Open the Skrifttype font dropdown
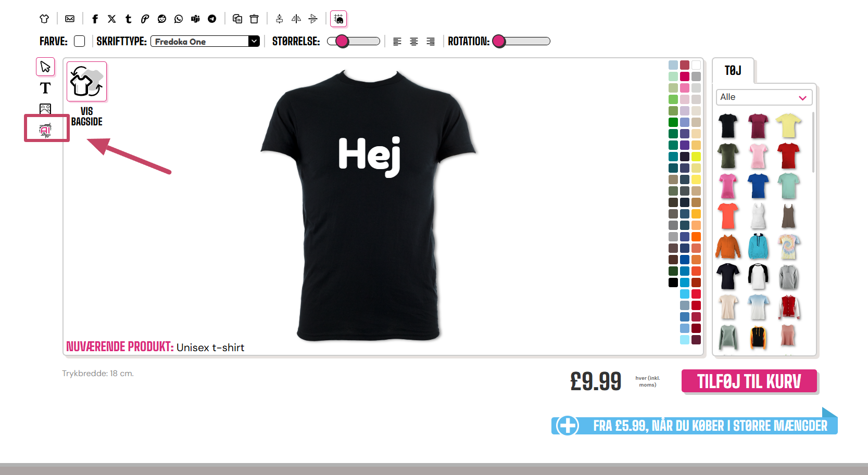Viewport: 868px width, 475px height. point(205,41)
